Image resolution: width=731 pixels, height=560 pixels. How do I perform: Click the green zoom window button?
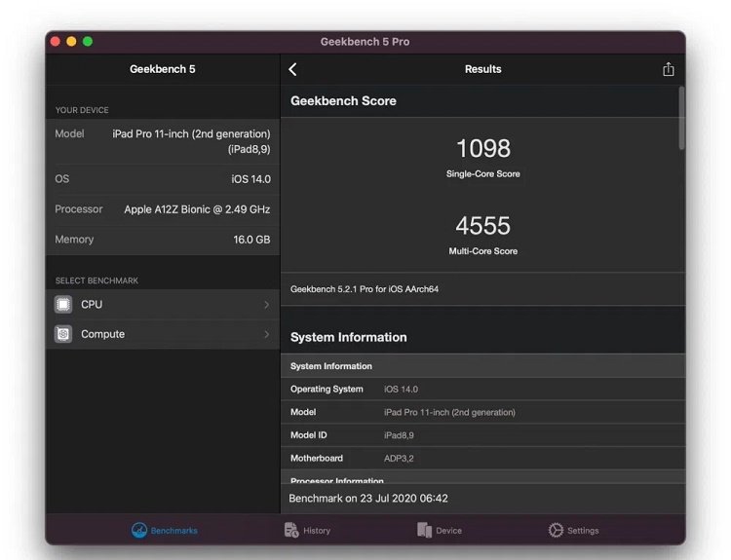click(x=88, y=42)
